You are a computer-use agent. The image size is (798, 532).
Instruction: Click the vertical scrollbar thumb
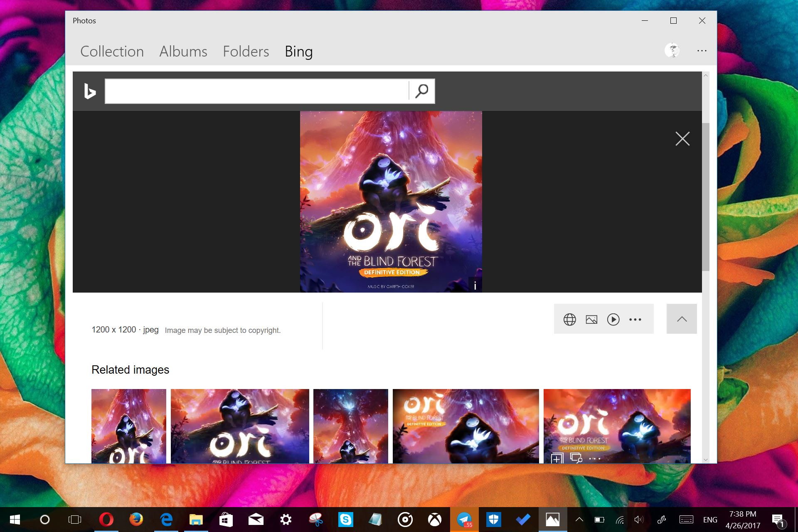click(706, 197)
